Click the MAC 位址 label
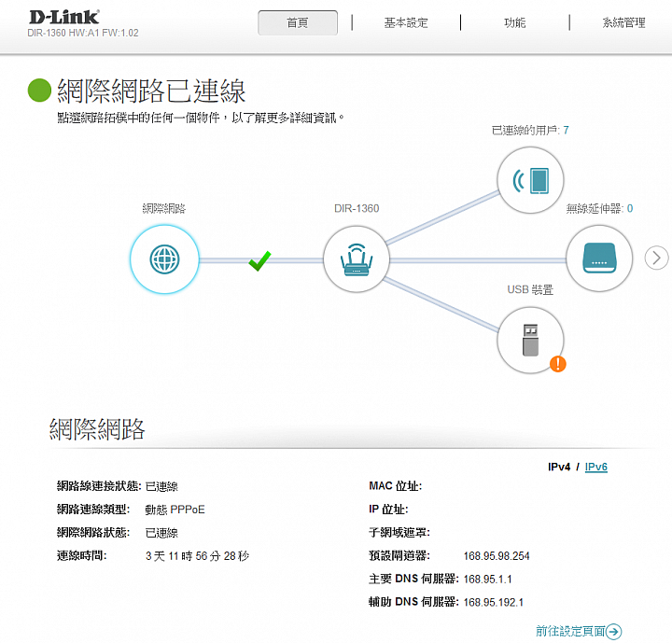Image resolution: width=672 pixels, height=643 pixels. coord(396,486)
